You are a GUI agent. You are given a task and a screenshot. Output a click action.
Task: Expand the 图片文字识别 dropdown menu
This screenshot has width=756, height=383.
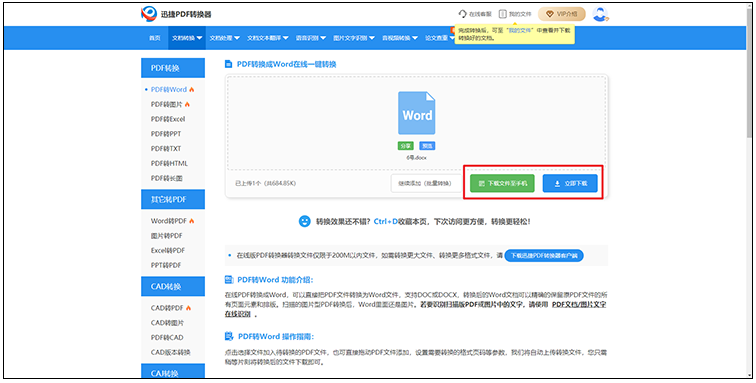pyautogui.click(x=353, y=38)
